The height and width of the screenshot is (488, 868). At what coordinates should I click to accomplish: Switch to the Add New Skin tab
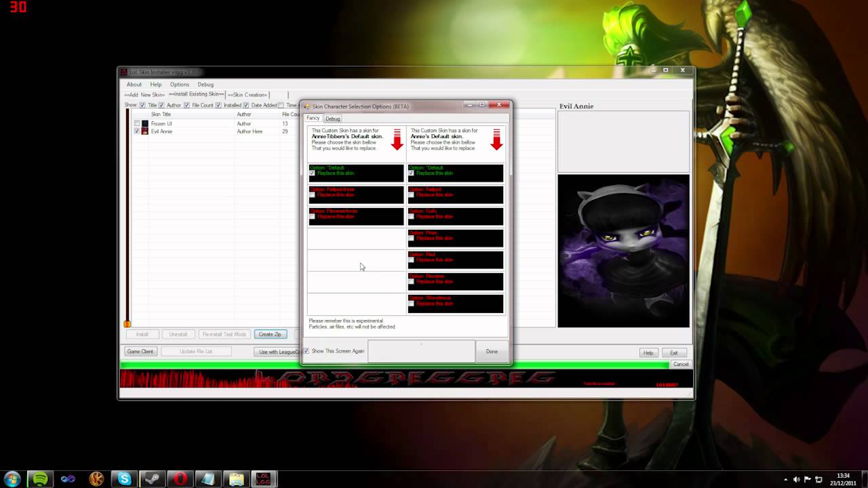tap(144, 95)
